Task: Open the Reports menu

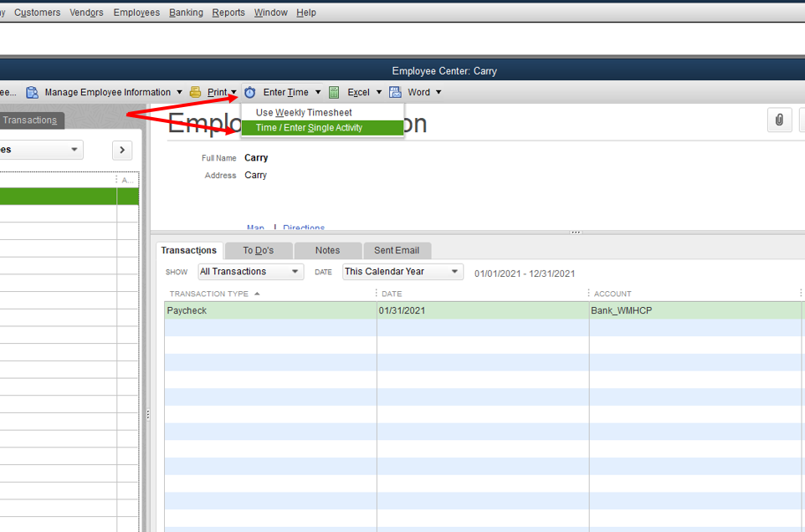Action: click(x=228, y=12)
